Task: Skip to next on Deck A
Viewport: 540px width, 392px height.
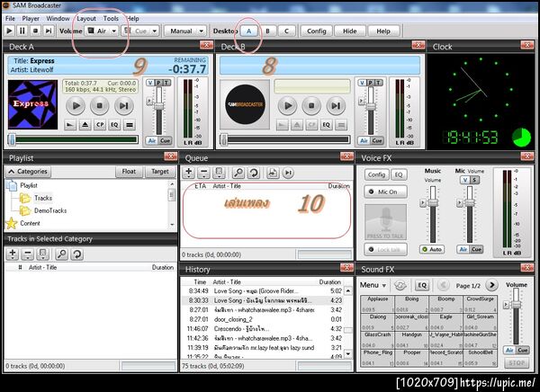Action: click(x=123, y=106)
